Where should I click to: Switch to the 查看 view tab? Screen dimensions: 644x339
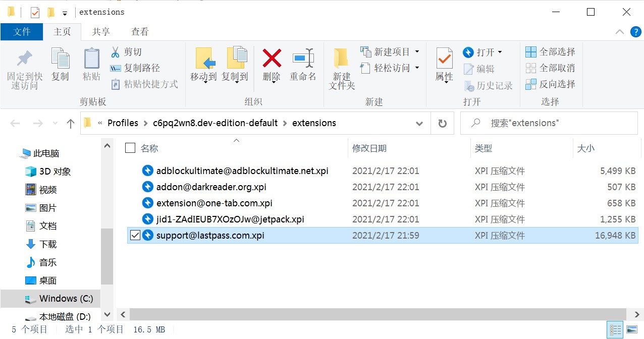[x=140, y=32]
